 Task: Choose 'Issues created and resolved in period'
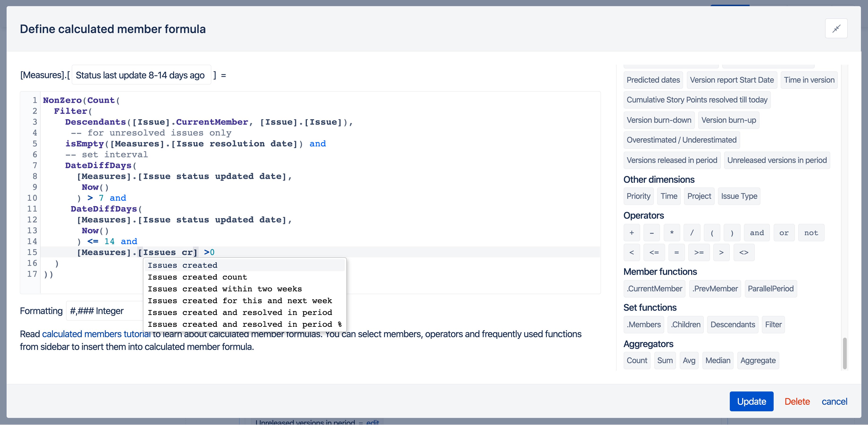(245, 313)
